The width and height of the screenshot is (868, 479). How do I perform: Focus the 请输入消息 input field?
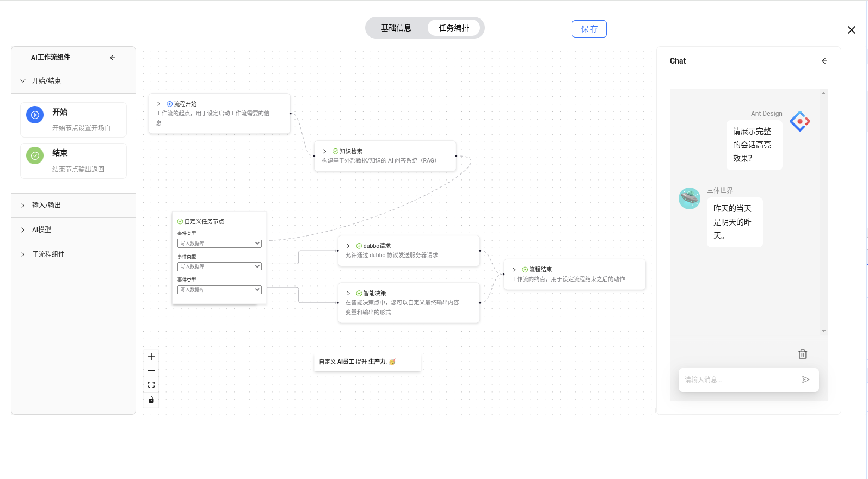[x=740, y=380]
